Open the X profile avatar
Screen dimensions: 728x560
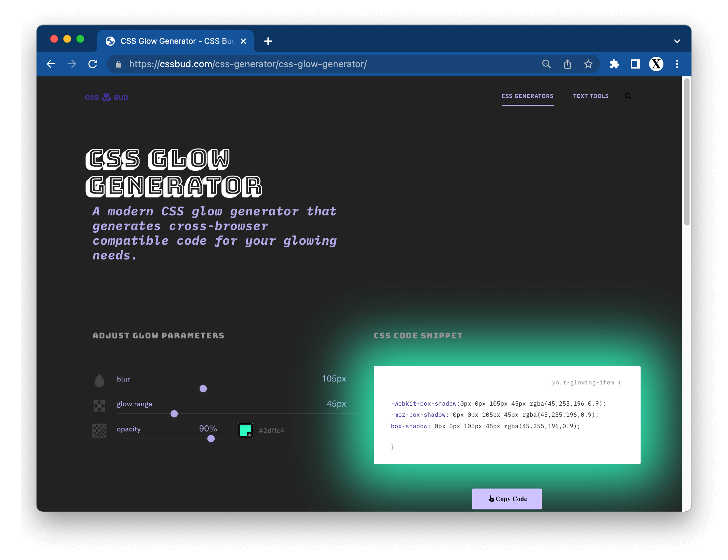click(656, 64)
